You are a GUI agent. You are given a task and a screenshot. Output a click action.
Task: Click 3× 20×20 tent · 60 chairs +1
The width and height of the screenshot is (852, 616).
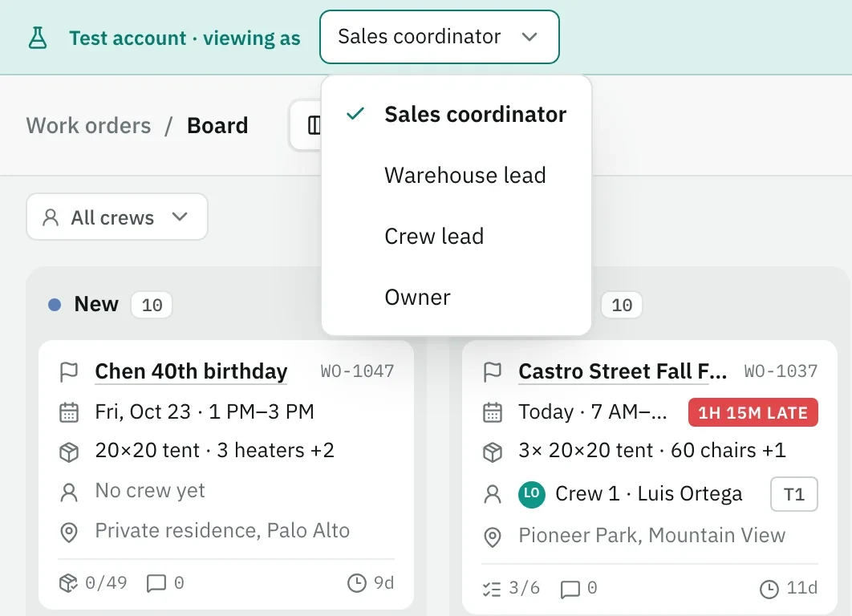[x=652, y=450]
